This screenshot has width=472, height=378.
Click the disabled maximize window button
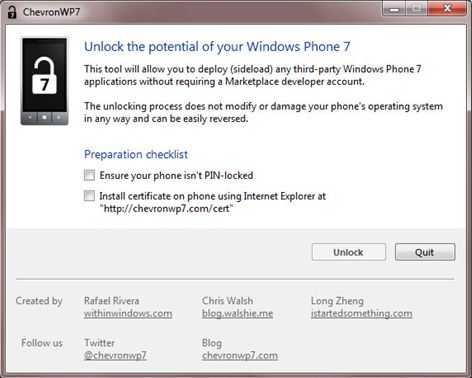click(416, 9)
